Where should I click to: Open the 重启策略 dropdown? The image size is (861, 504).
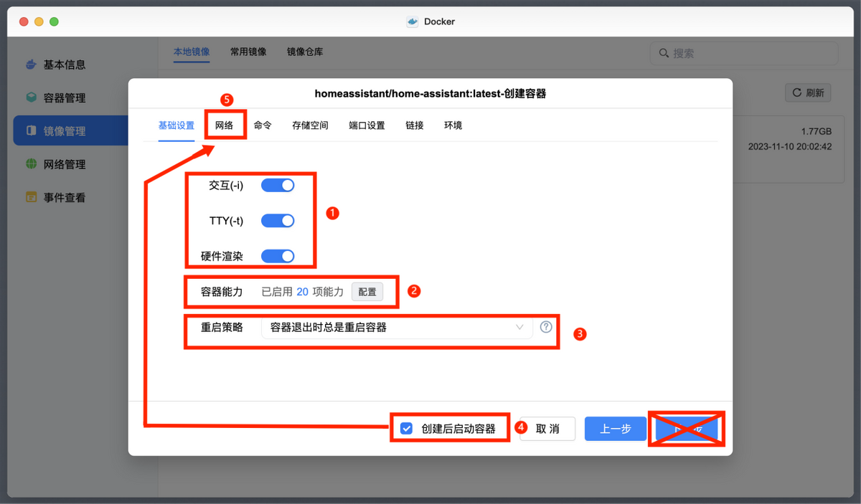tap(397, 328)
